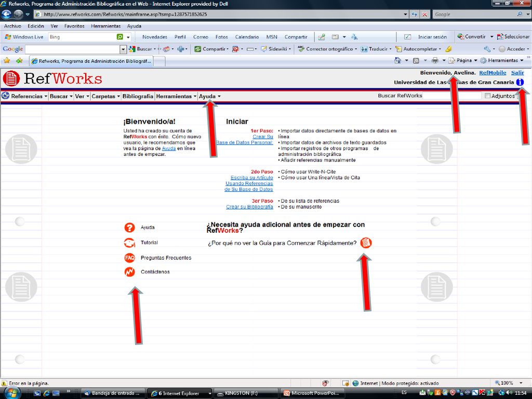The height and width of the screenshot is (399, 532).
Task: Click Seleccionar on the toolbar
Action: [513, 37]
